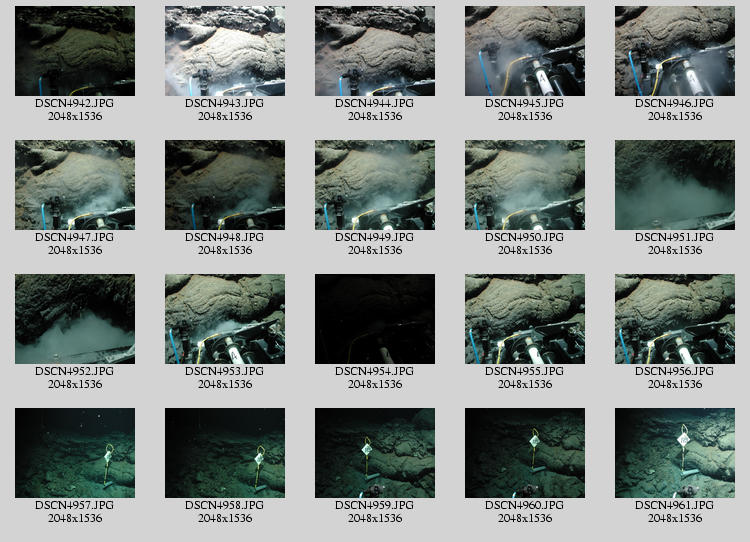Click the filename text DSCN4942.JPG

pos(75,103)
